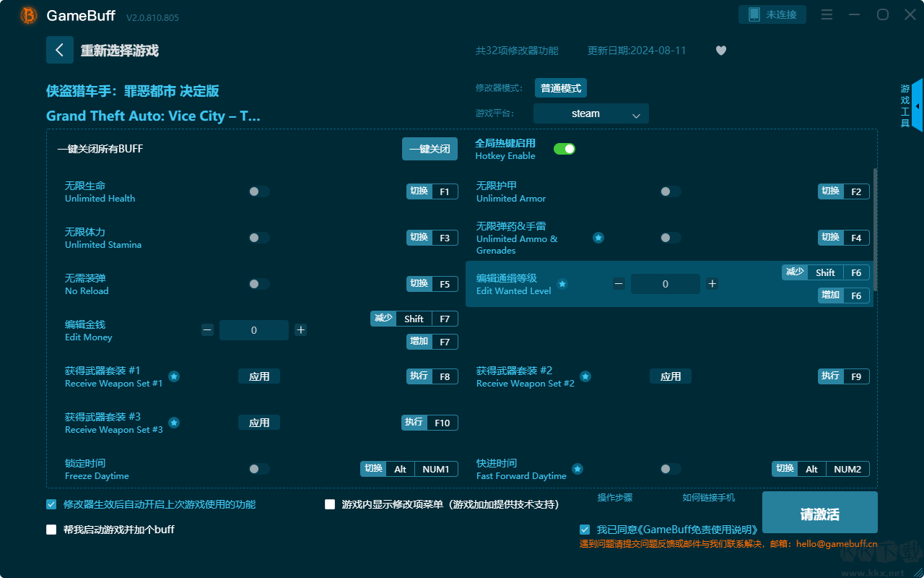The height and width of the screenshot is (578, 924).
Task: Click 增加 F7 hotkey for Edit Money
Action: tap(432, 341)
